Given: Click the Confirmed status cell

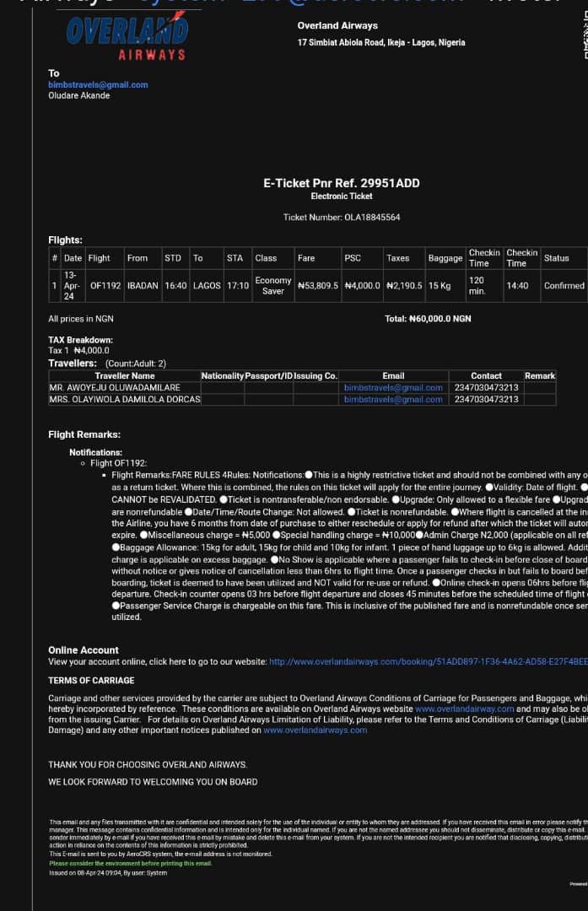Looking at the screenshot, I should point(564,286).
